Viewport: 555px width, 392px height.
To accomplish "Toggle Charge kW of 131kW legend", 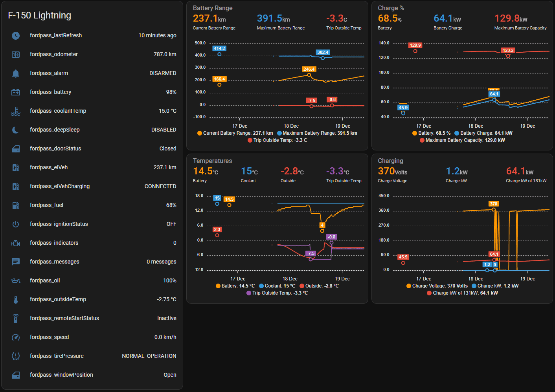I will [462, 293].
